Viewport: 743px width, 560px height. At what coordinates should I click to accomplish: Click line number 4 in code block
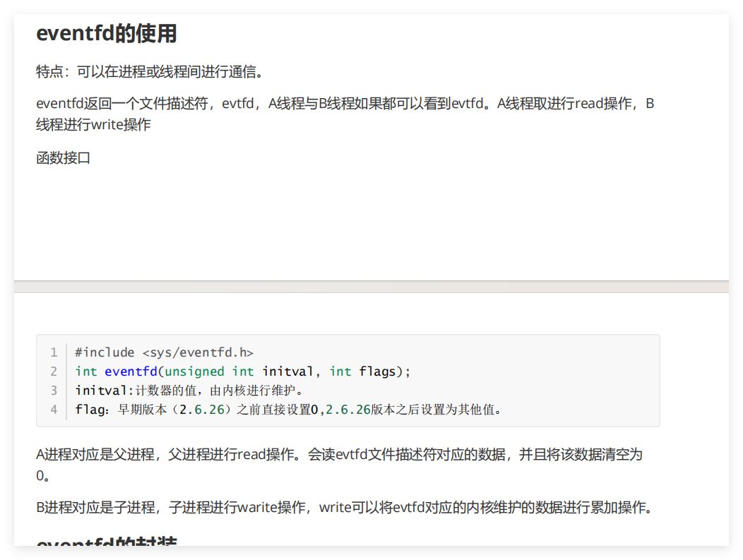54,410
